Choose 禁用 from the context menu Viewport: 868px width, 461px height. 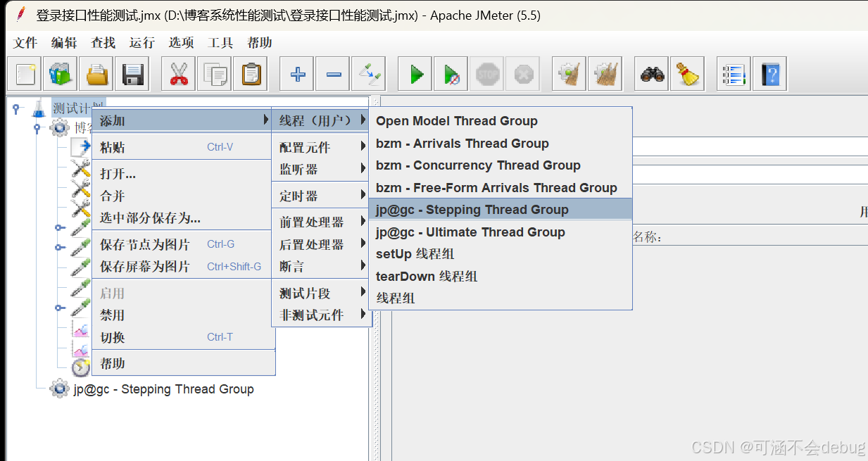click(183, 315)
